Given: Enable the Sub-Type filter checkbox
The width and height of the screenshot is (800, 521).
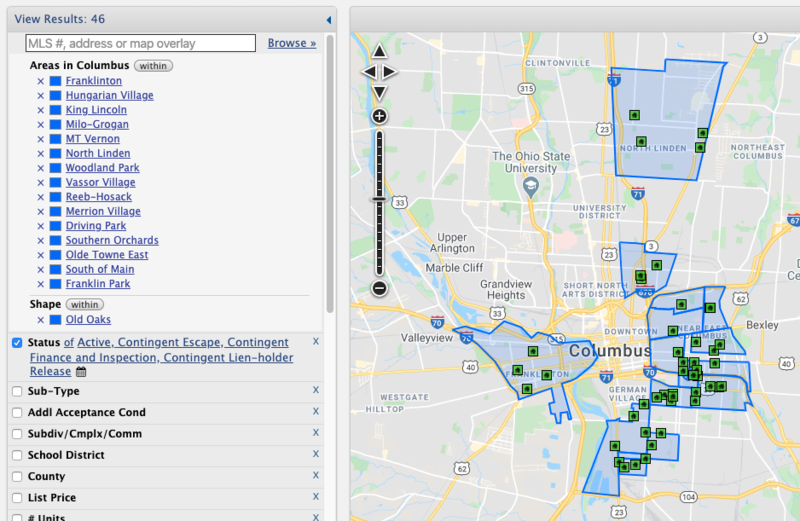Looking at the screenshot, I should (x=17, y=392).
